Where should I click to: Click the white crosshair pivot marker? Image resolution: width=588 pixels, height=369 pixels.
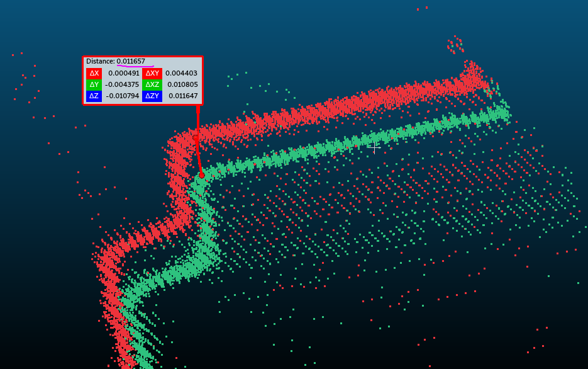coord(374,147)
